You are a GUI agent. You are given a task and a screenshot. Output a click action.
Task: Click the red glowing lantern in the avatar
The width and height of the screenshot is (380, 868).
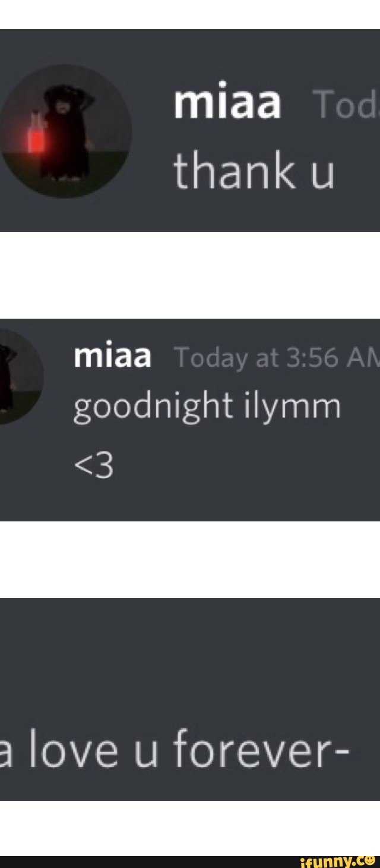tap(37, 138)
